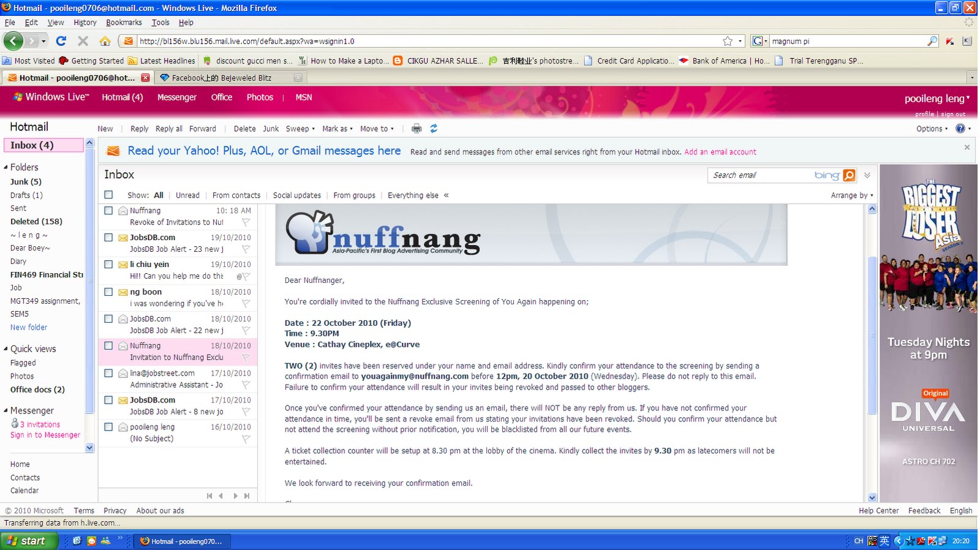Screen dimensions: 980x550
Task: Click the Forward button
Action: tap(203, 129)
